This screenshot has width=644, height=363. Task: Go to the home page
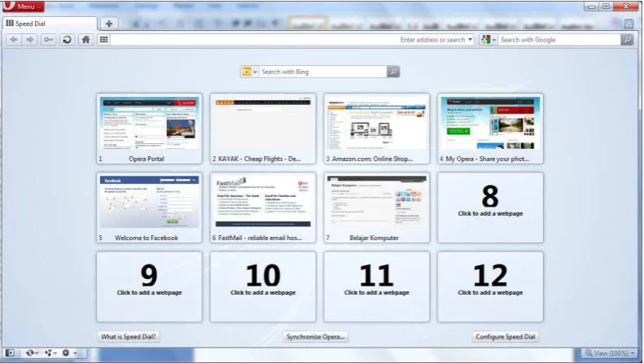point(85,39)
